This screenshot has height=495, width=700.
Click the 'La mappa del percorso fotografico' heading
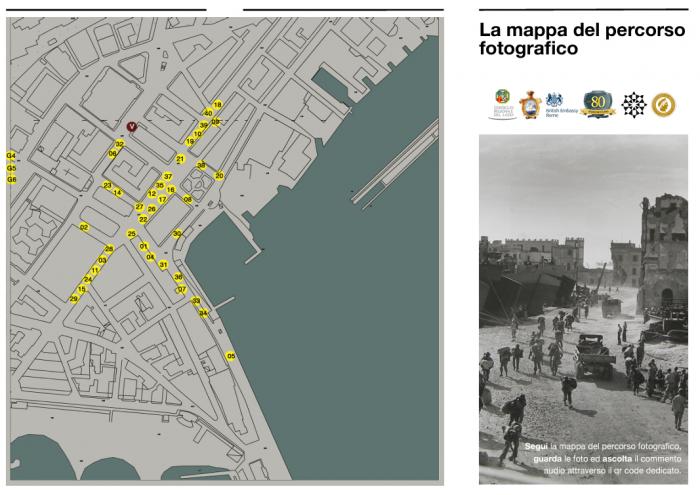pyautogui.click(x=582, y=39)
